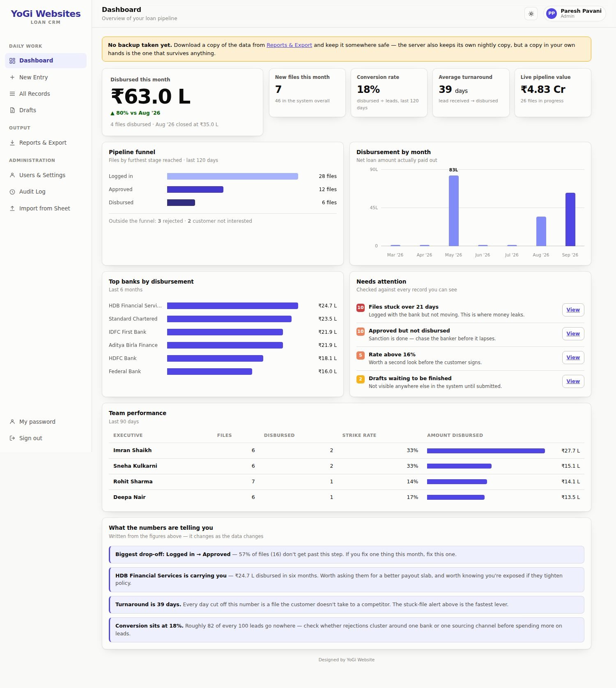Click the 'Sneha Kulkarni' executive name
The image size is (616, 688).
click(x=135, y=466)
